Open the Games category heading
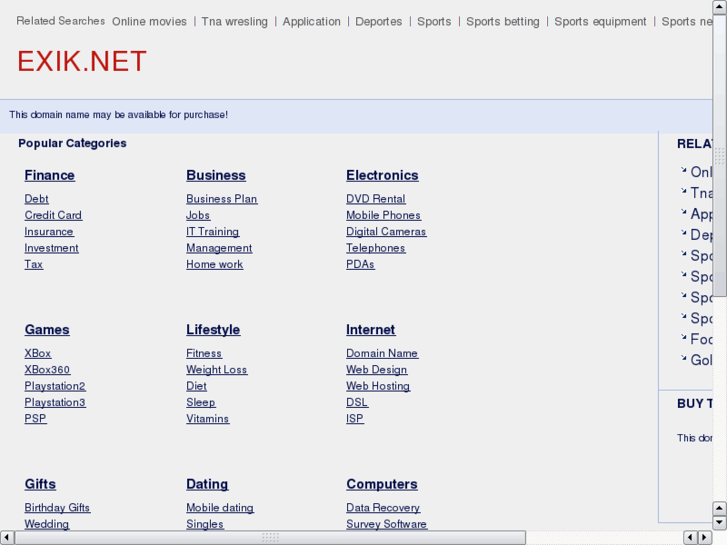The image size is (727, 545). pyautogui.click(x=47, y=330)
